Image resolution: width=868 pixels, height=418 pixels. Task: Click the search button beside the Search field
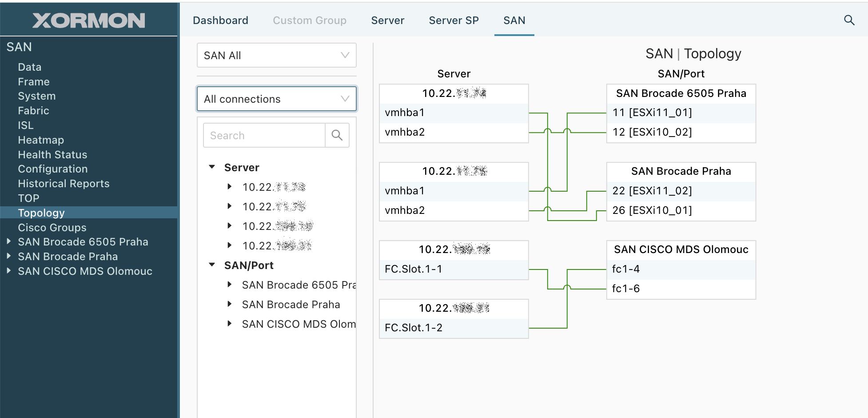tap(337, 135)
